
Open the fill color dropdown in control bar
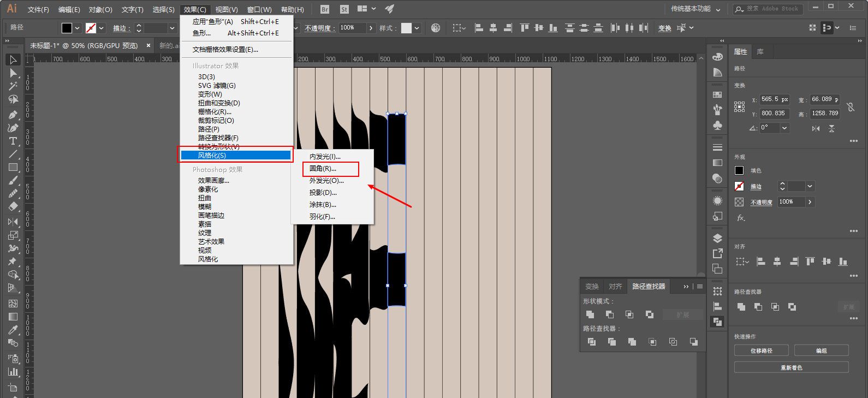tap(78, 28)
